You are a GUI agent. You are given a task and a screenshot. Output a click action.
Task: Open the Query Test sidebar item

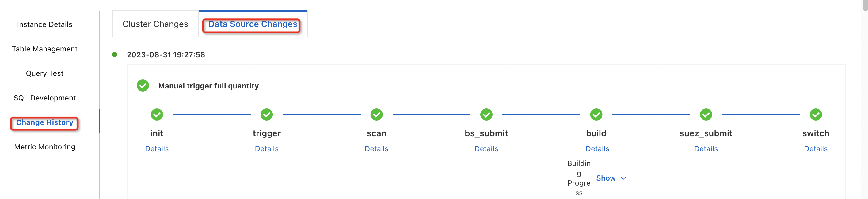44,73
